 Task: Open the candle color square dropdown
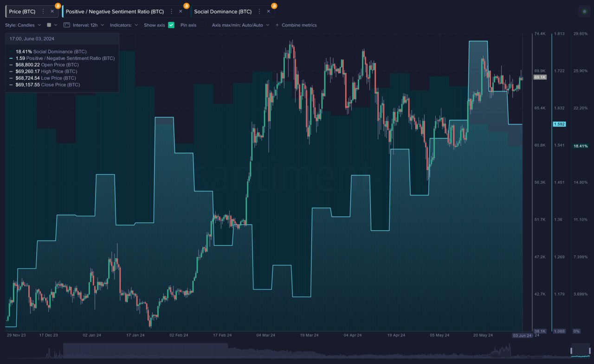(52, 25)
